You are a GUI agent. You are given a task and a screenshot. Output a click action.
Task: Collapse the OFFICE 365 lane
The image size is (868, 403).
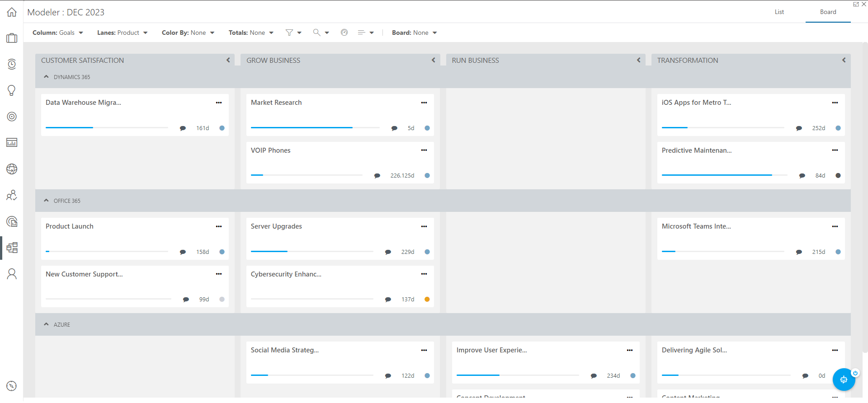point(46,201)
